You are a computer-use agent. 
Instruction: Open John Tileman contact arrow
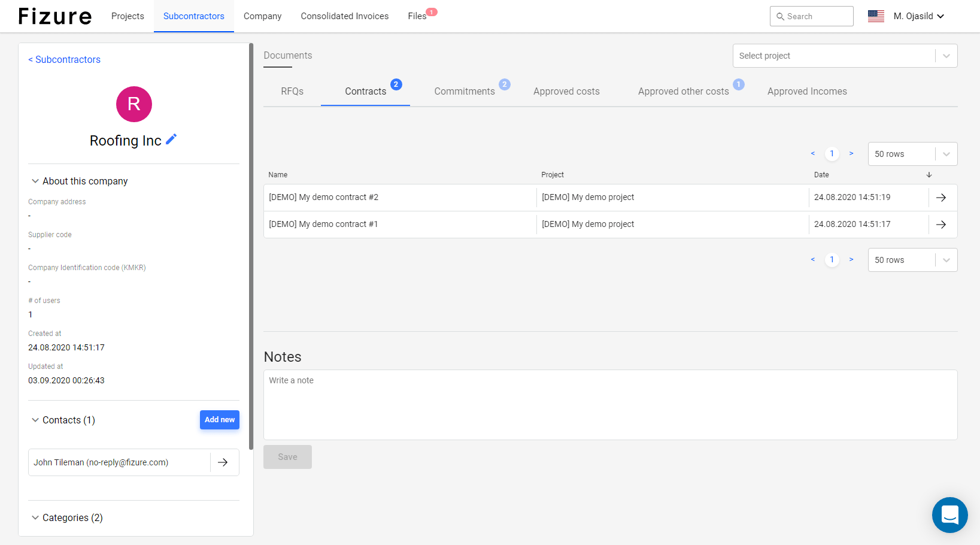(223, 462)
